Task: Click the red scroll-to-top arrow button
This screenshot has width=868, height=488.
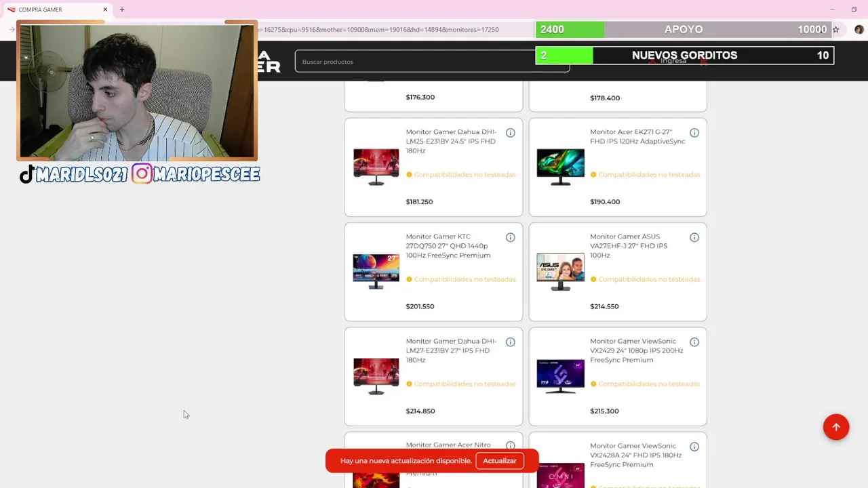Action: [836, 427]
